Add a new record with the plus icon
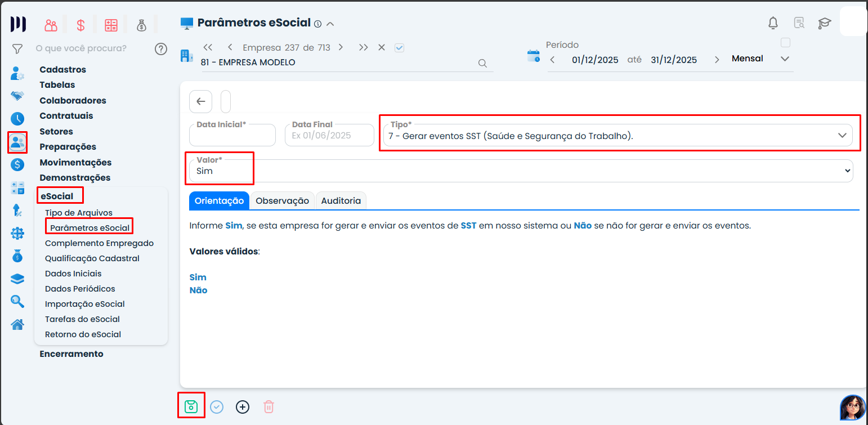Screen dimensions: 868x425 click(x=243, y=406)
